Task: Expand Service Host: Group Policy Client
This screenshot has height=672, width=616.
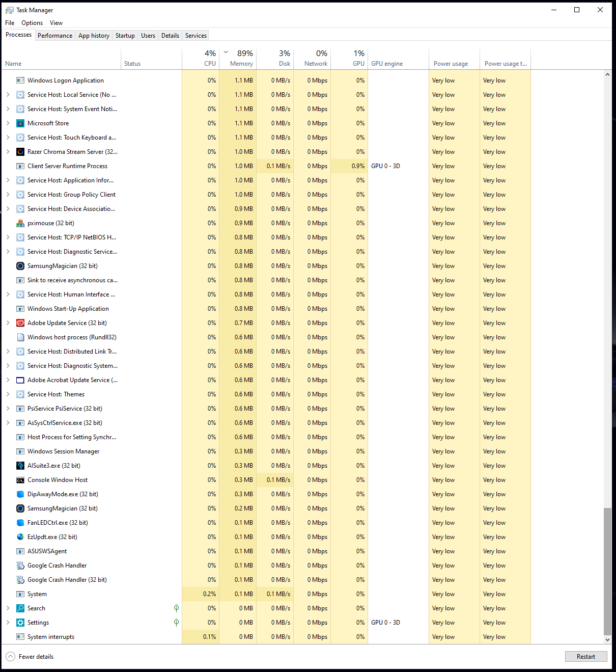Action: (x=8, y=195)
